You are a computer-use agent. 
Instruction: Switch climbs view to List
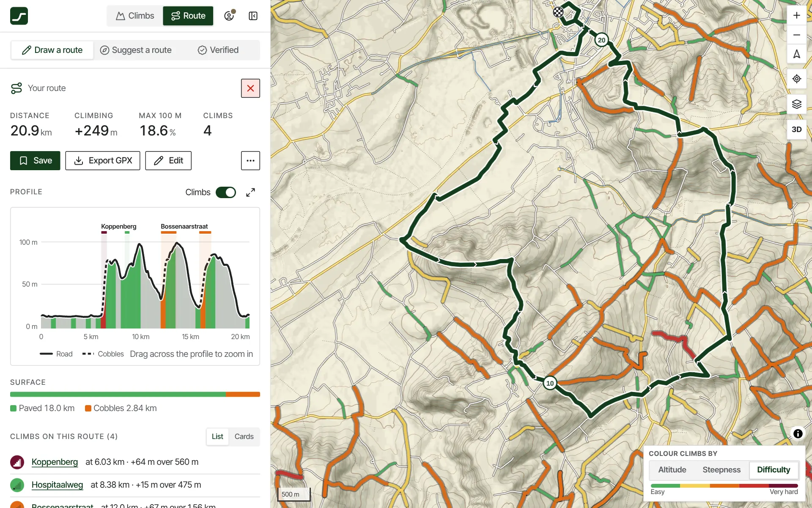tap(217, 436)
